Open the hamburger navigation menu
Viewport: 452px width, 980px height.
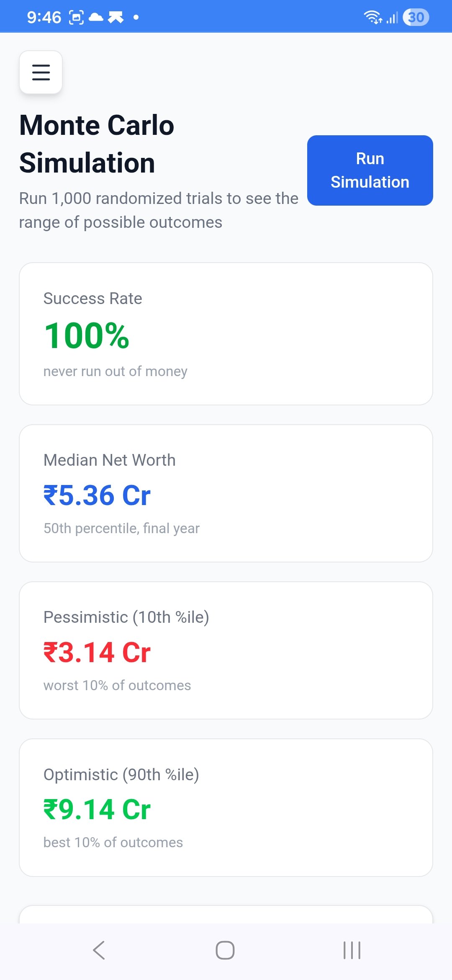click(41, 72)
